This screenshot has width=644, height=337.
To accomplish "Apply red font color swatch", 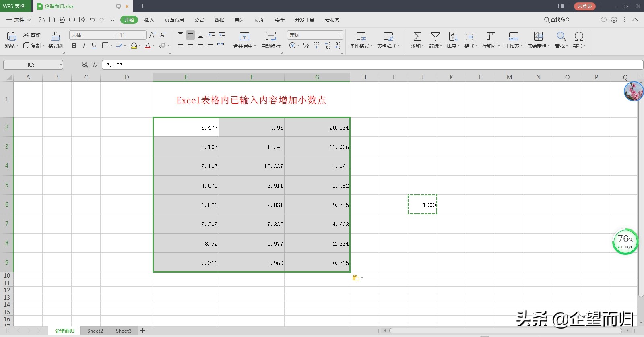I will click(148, 45).
